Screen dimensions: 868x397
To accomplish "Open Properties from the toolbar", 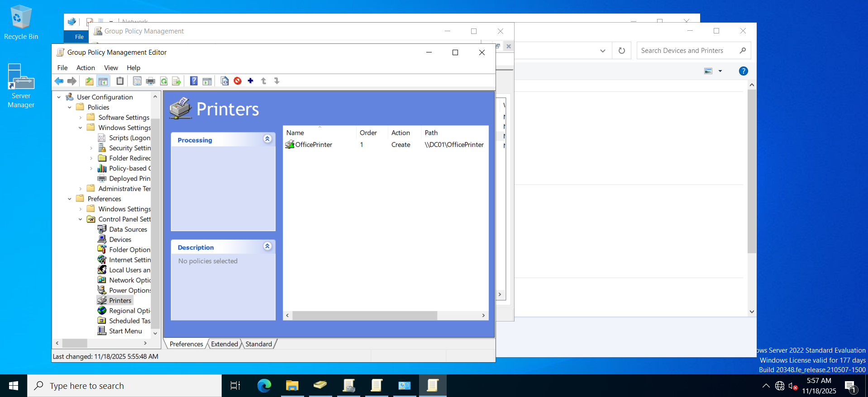I will (137, 81).
